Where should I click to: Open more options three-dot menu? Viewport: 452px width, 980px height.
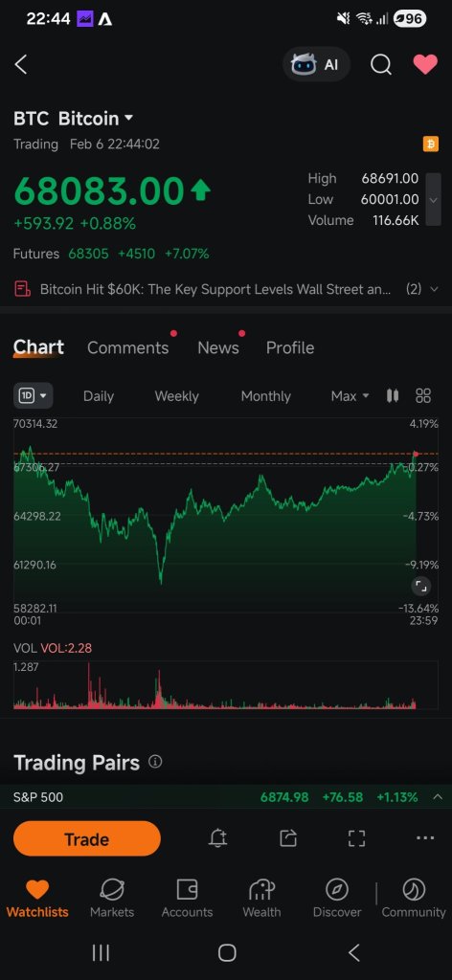pos(425,838)
